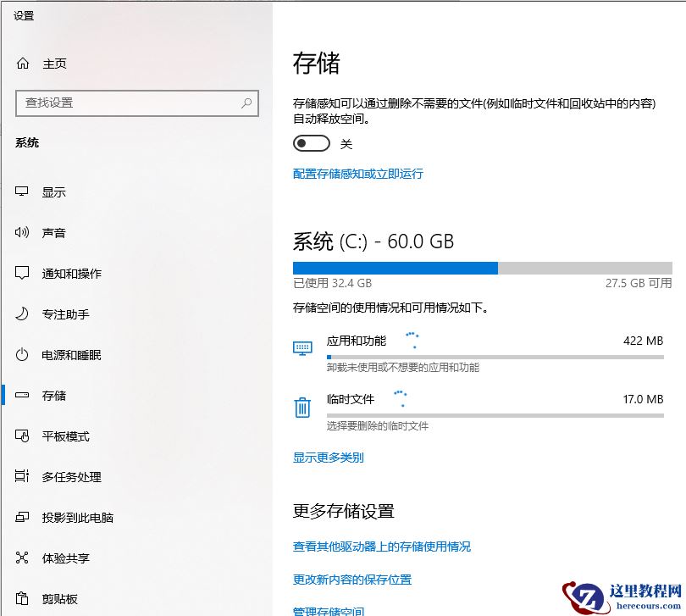The height and width of the screenshot is (616, 686).
Task: Click the 应用和功能 keyboard icon
Action: tap(301, 347)
